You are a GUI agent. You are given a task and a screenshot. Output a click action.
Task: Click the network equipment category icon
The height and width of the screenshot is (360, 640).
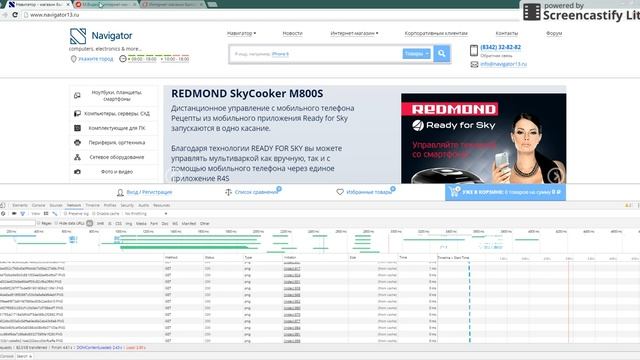(x=77, y=157)
